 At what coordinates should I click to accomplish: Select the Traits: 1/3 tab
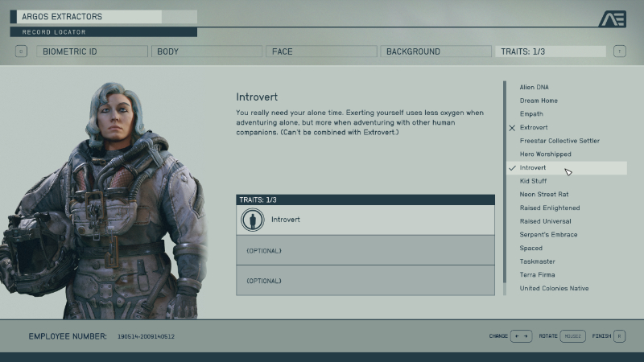[x=551, y=51]
